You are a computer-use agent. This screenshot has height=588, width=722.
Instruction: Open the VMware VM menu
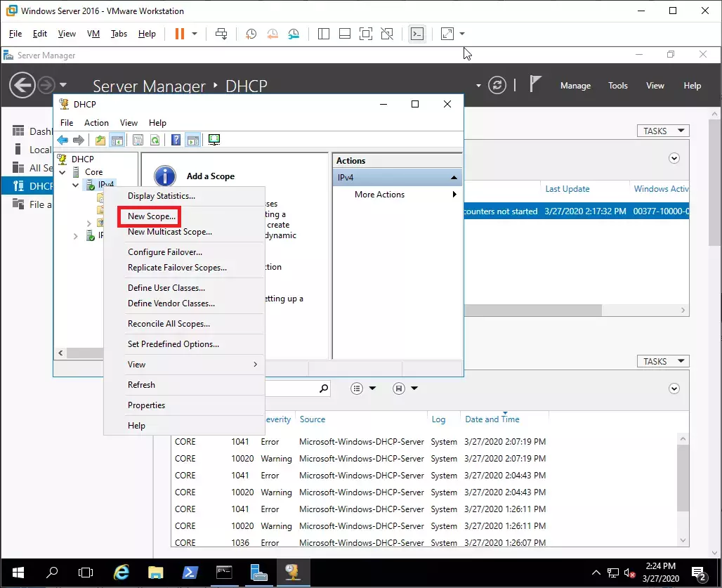pos(93,34)
